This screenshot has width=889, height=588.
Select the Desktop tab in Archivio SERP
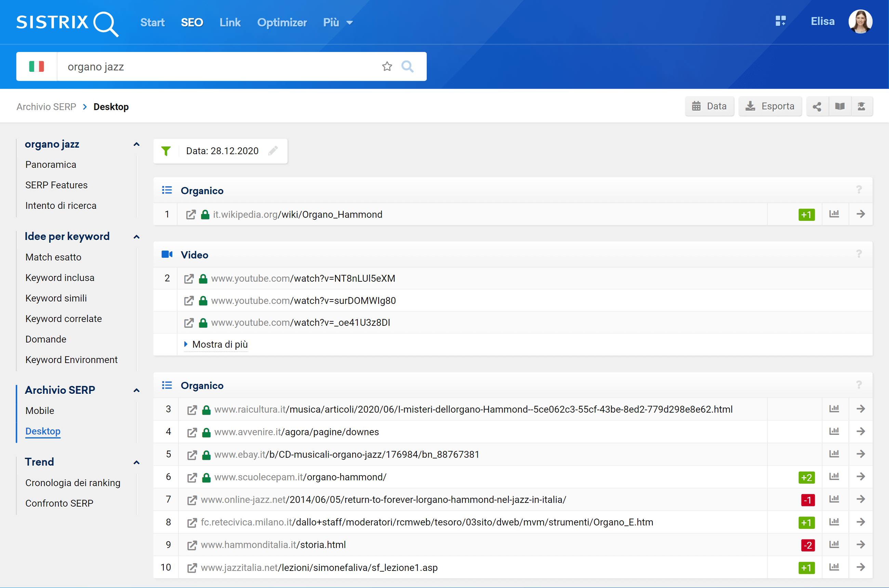pos(42,431)
